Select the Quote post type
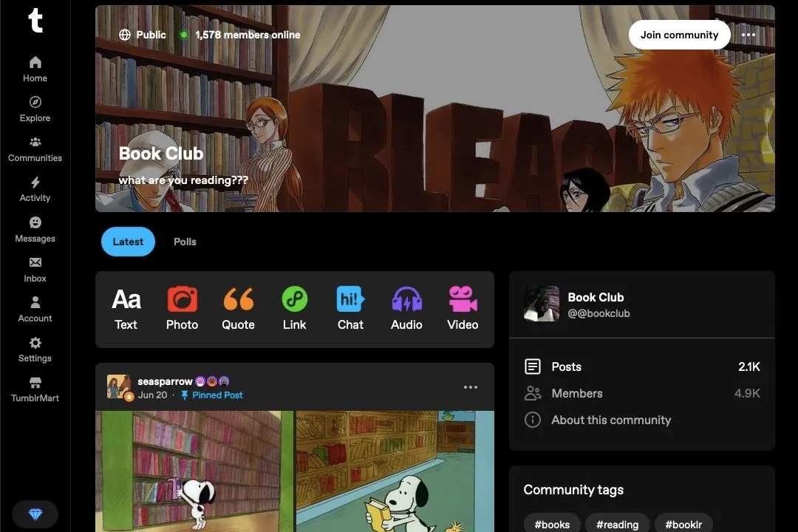The width and height of the screenshot is (798, 532). click(238, 307)
